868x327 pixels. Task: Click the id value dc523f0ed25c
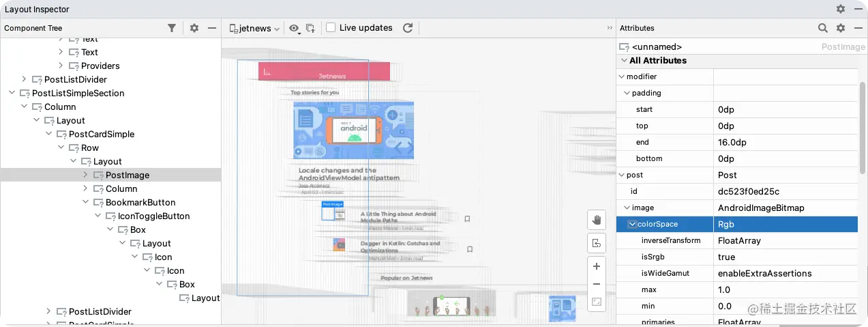749,191
